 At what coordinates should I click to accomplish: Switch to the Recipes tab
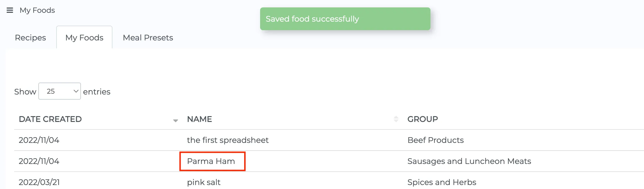(30, 38)
